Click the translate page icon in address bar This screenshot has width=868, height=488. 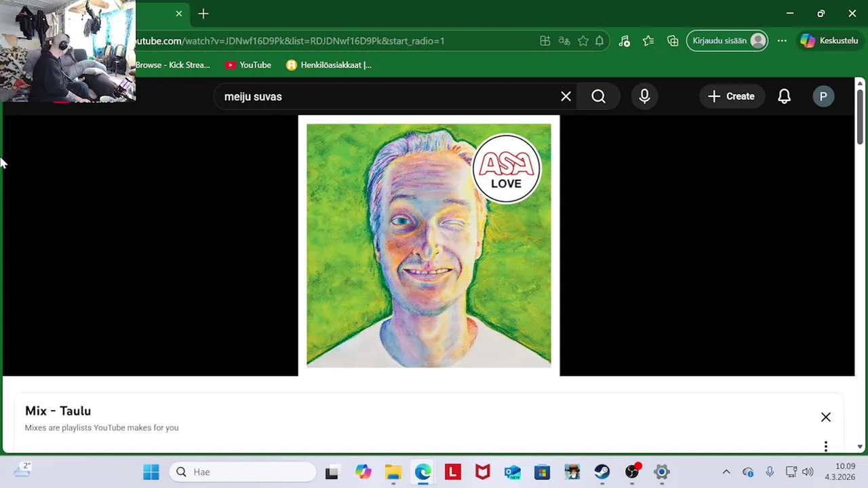(x=564, y=41)
